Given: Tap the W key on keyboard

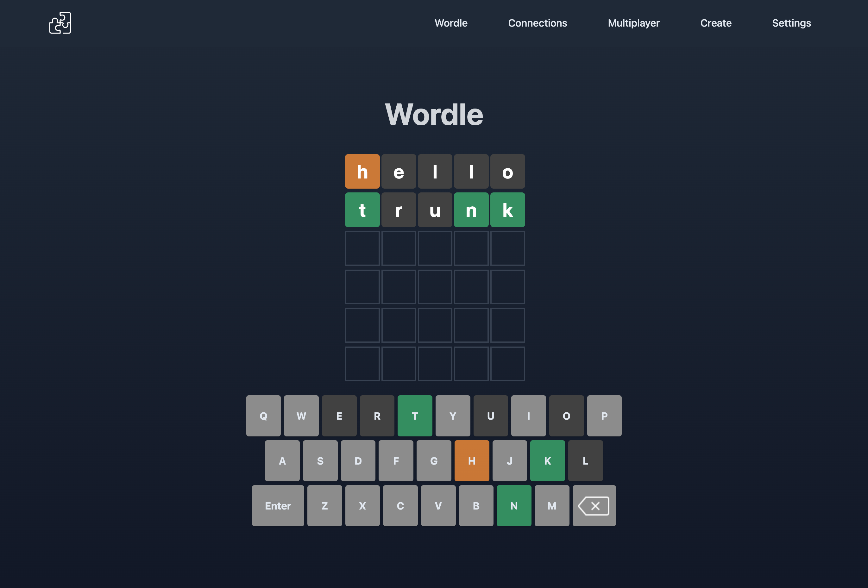Looking at the screenshot, I should [x=301, y=416].
